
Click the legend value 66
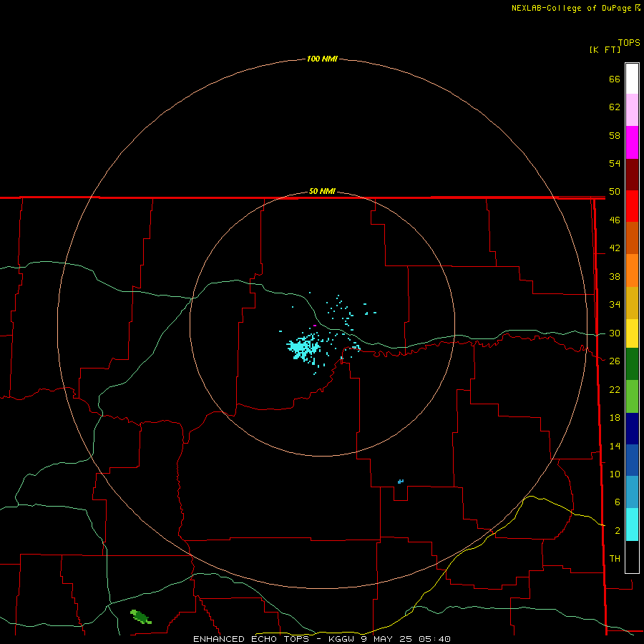(x=615, y=79)
